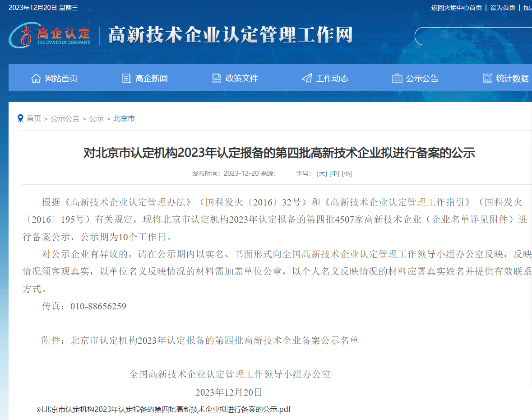
Task: Click the chart icon beside 统计数据
Action: pos(487,78)
